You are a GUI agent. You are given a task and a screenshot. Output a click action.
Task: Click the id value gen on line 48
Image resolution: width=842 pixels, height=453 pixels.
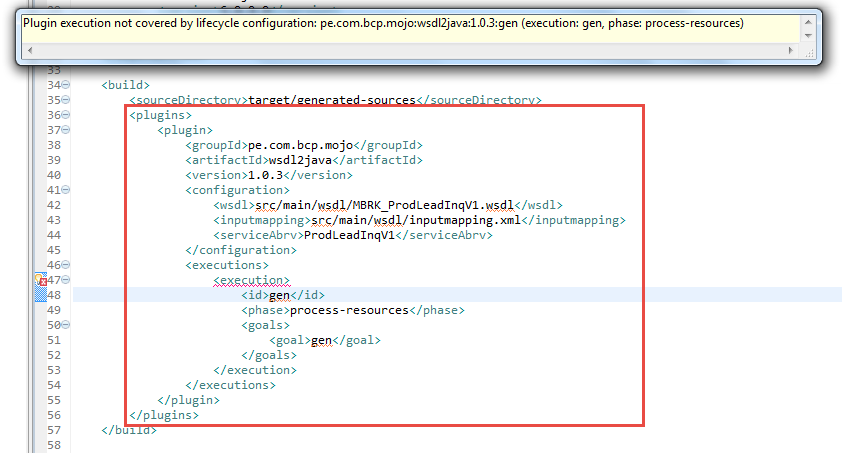279,295
